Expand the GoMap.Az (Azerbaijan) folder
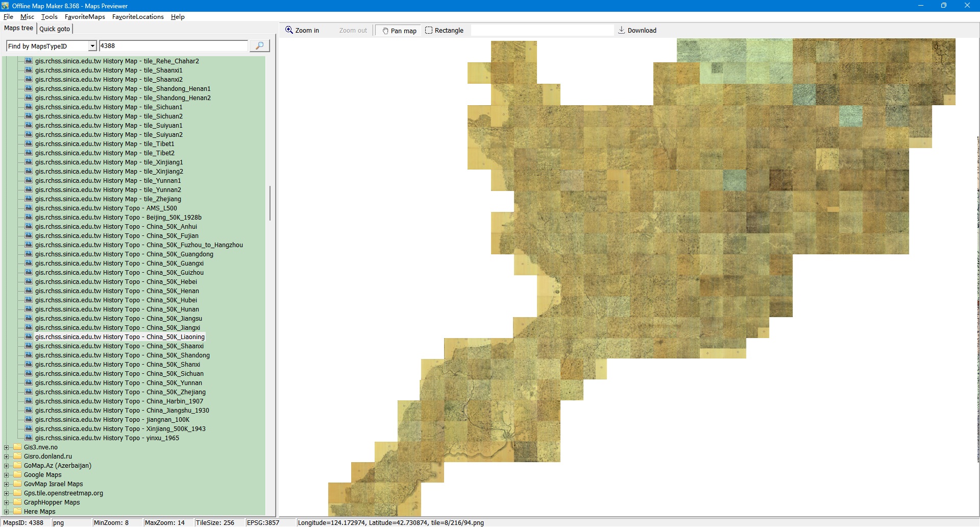Screen dimensions: 980x527 click(x=7, y=466)
